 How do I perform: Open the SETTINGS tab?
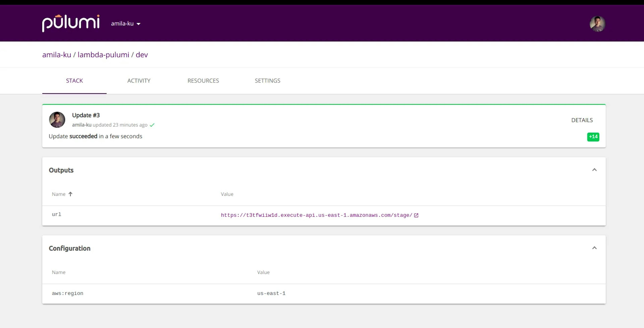[267, 81]
